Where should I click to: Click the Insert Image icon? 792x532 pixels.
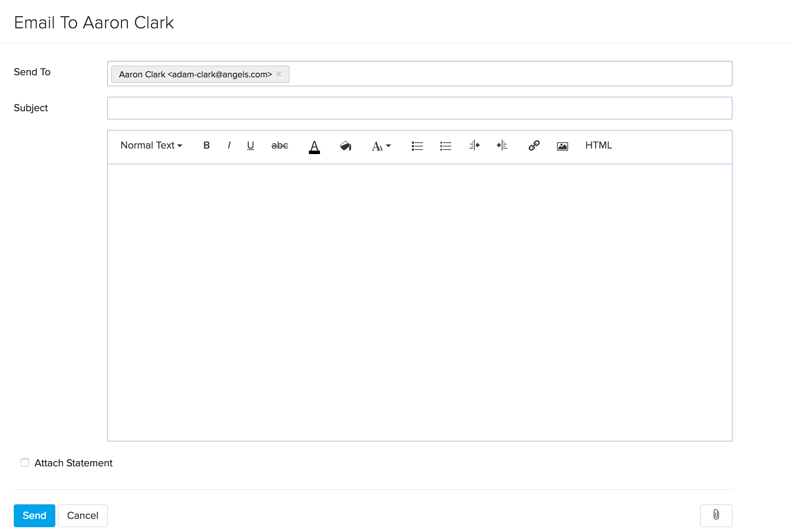tap(562, 145)
